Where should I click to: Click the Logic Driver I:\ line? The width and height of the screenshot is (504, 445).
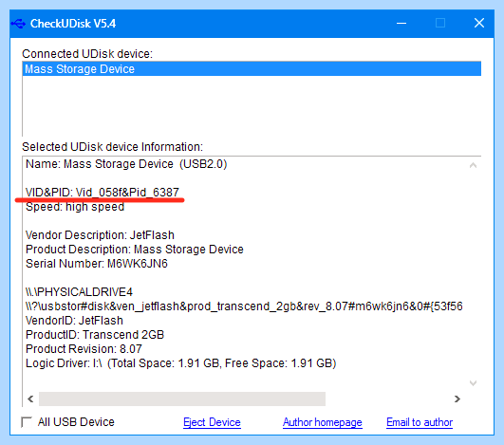[181, 363]
